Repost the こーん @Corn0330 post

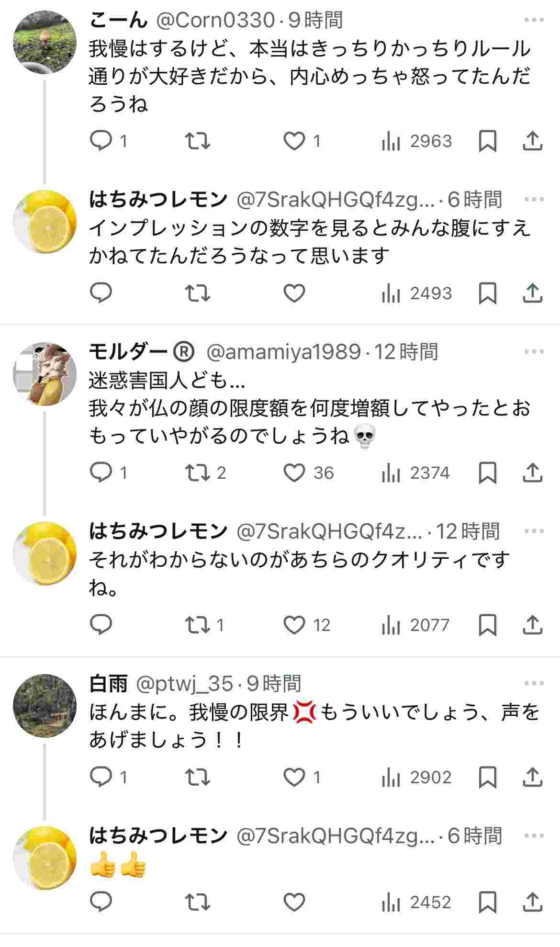tap(198, 141)
